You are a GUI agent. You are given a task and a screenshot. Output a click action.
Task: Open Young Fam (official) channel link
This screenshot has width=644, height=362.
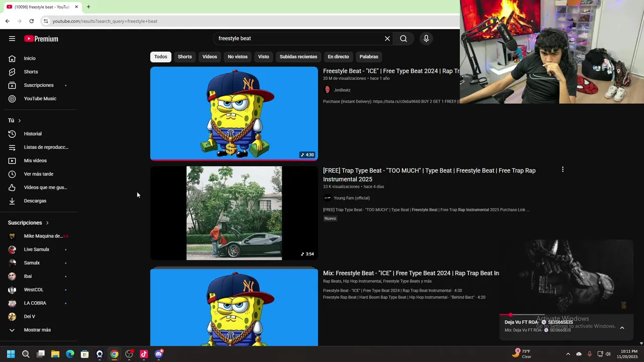point(352,198)
